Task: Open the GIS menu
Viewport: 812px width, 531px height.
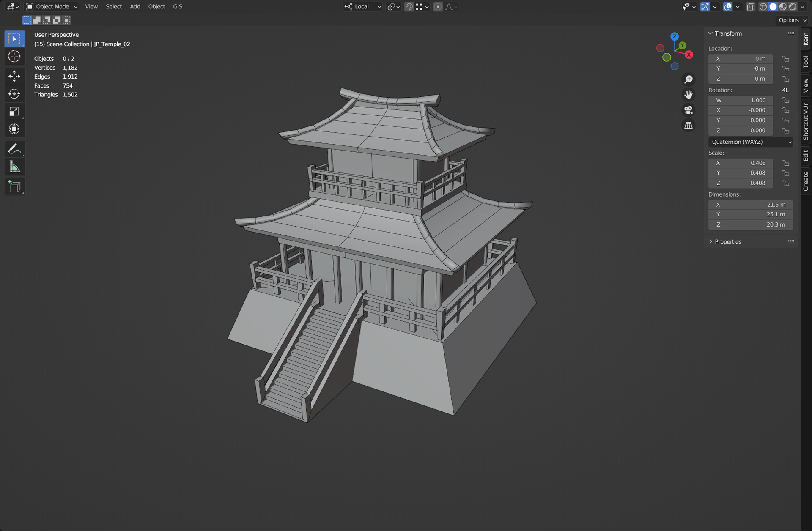Action: click(178, 7)
